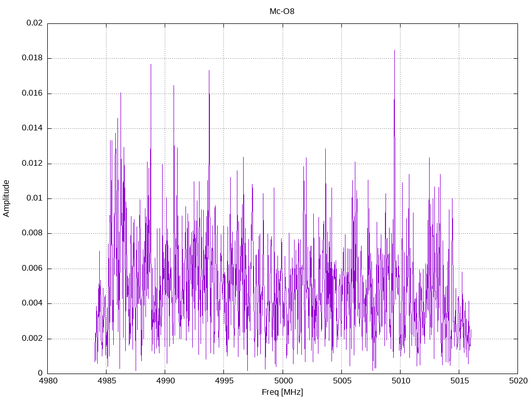Click the spectrum peak tip near 4993.7 MHz
The width and height of the screenshot is (532, 399).
point(209,71)
